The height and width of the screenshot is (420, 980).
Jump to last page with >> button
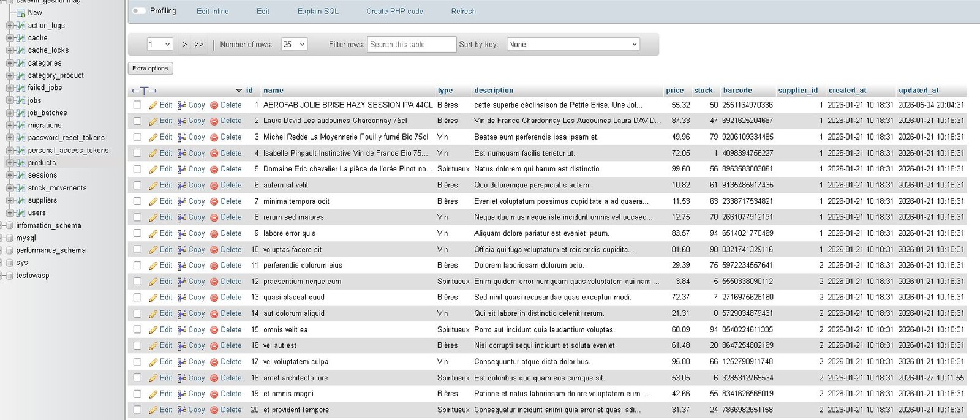point(199,44)
